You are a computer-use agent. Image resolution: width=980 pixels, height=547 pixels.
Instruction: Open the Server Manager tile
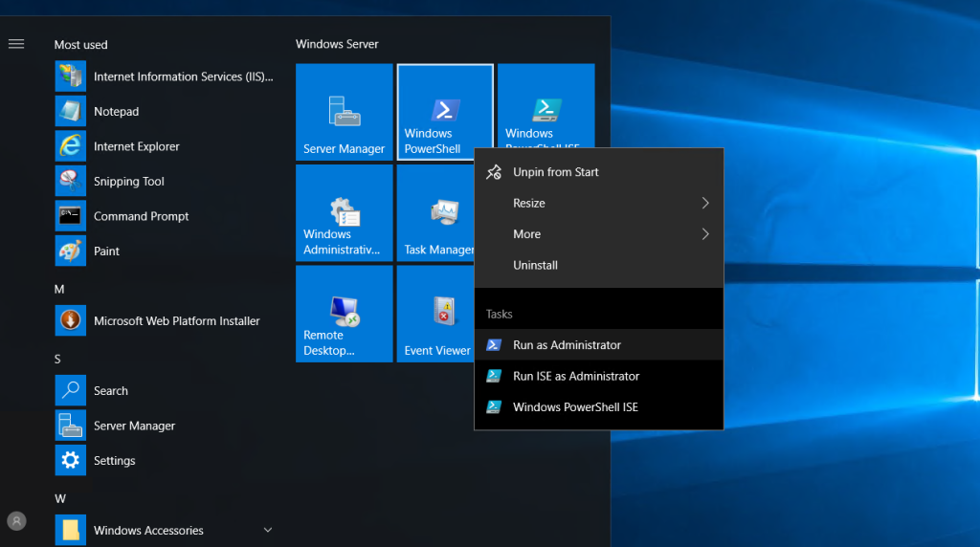(344, 112)
